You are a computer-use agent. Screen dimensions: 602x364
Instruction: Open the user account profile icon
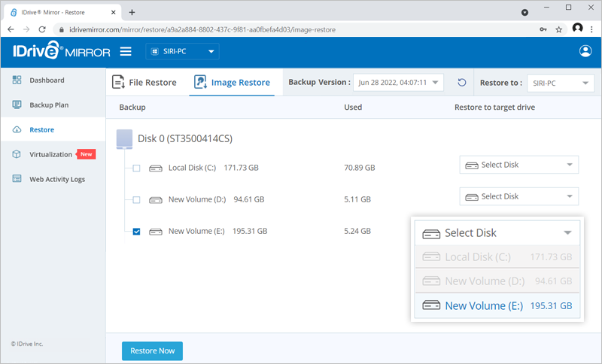tap(585, 51)
